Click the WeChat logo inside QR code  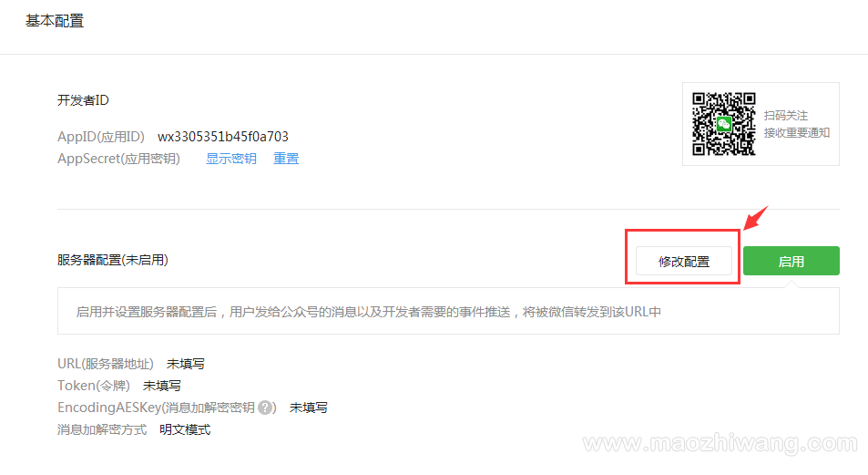click(x=723, y=124)
